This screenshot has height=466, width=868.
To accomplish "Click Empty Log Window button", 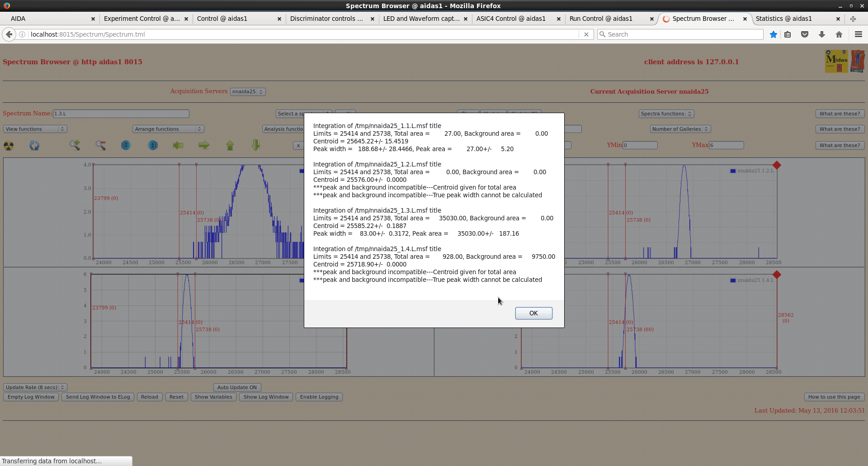I will 31,397.
